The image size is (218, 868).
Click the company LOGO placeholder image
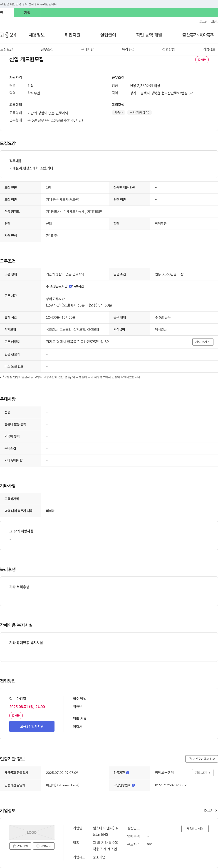click(x=32, y=832)
